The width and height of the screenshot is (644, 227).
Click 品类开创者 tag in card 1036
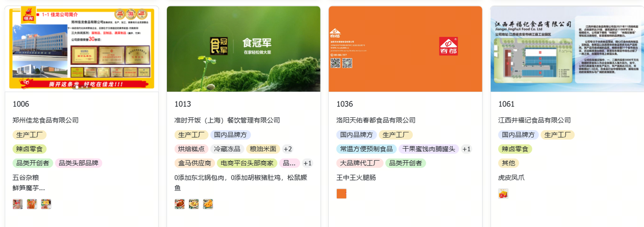pos(406,163)
